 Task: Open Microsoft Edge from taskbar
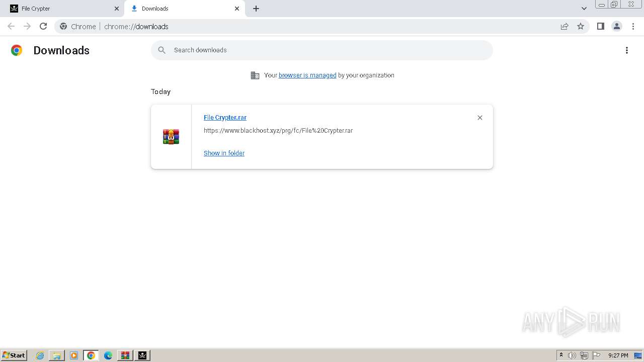pyautogui.click(x=108, y=355)
